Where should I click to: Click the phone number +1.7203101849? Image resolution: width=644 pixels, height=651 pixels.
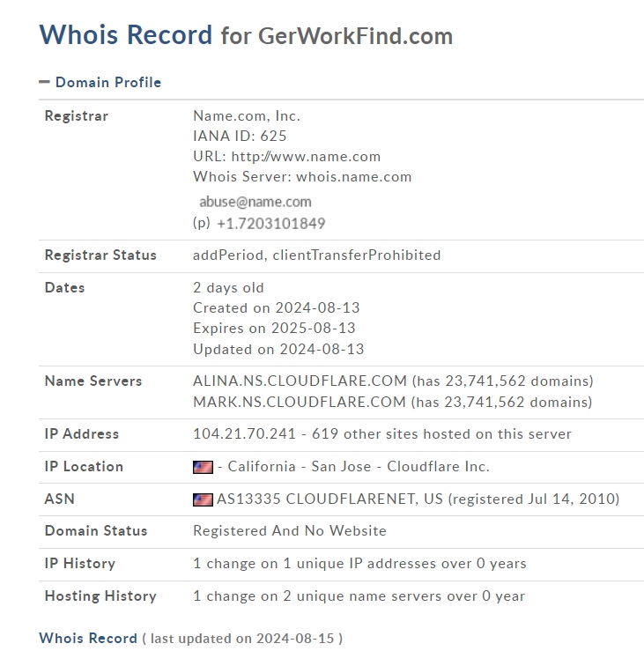(x=271, y=224)
